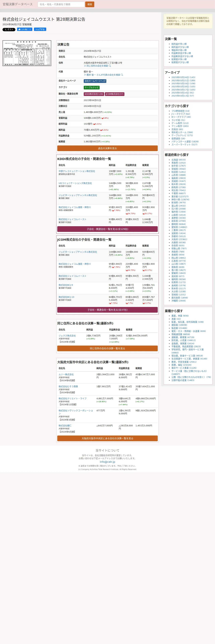Image resolution: width=215 pixels, height=644 pixels.
Task: Open ジュピターショップチャンネル株式会社 in KDDI list
Action: tap(78, 195)
